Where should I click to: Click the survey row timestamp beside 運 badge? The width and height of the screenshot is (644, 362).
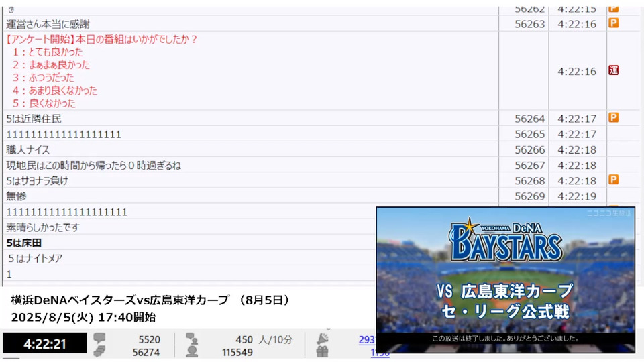coord(577,72)
